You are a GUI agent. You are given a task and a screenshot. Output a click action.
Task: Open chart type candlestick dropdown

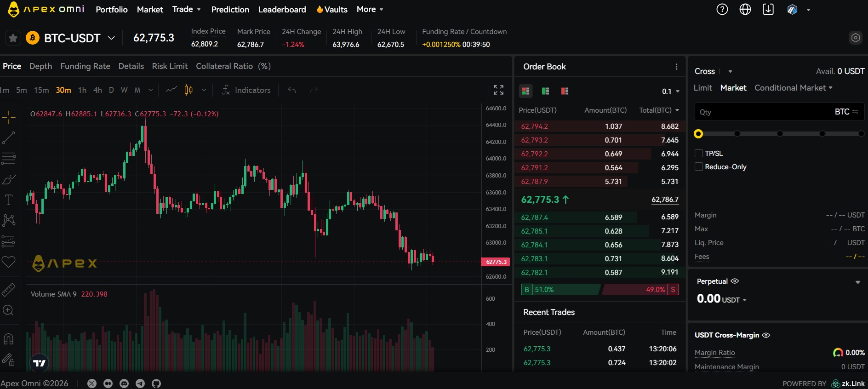click(204, 90)
